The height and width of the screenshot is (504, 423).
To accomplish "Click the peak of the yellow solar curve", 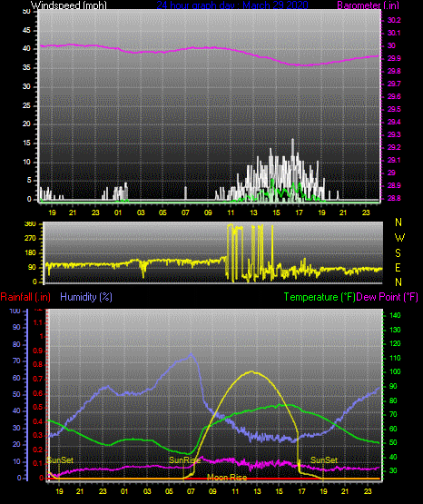I will coord(251,371).
